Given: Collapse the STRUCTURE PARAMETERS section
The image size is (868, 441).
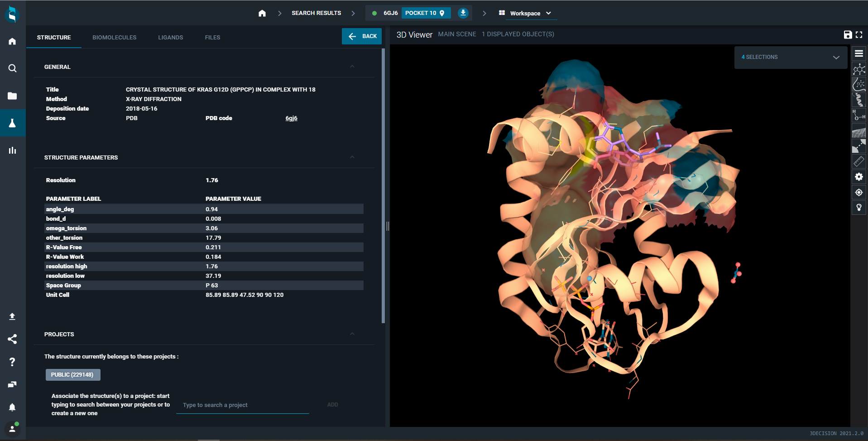Looking at the screenshot, I should coord(353,157).
